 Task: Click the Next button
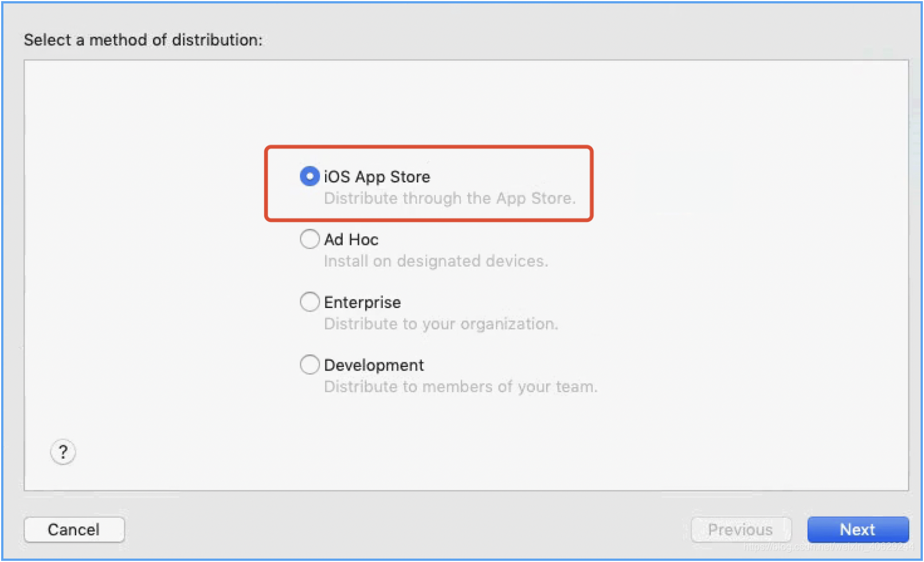[x=858, y=529]
